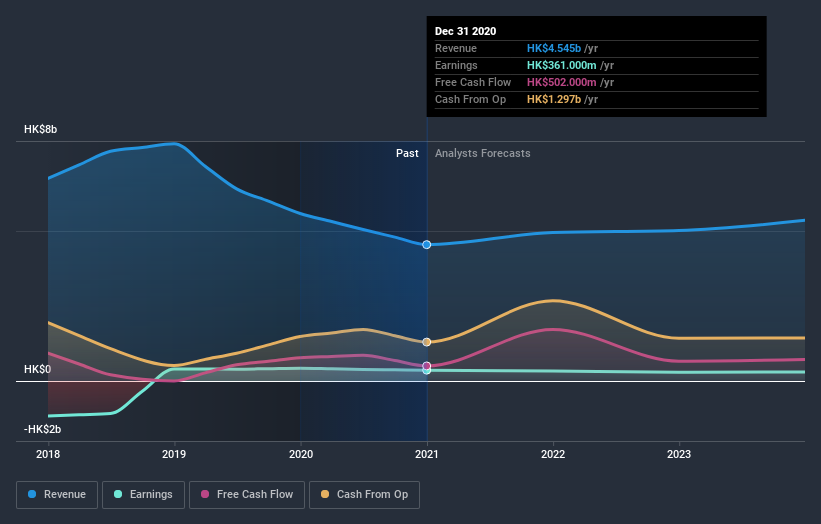Click the Free Cash Flow marker at 2021

click(x=427, y=366)
